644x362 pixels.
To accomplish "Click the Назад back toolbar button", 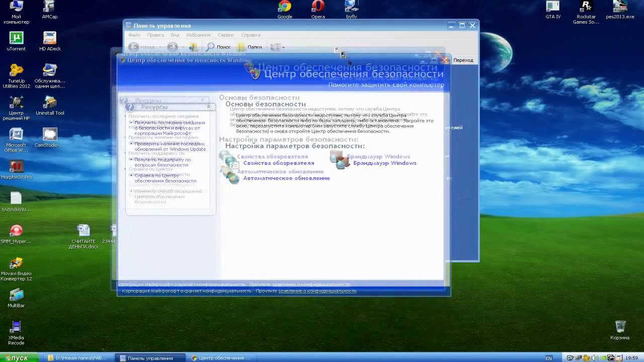I will pos(141,47).
